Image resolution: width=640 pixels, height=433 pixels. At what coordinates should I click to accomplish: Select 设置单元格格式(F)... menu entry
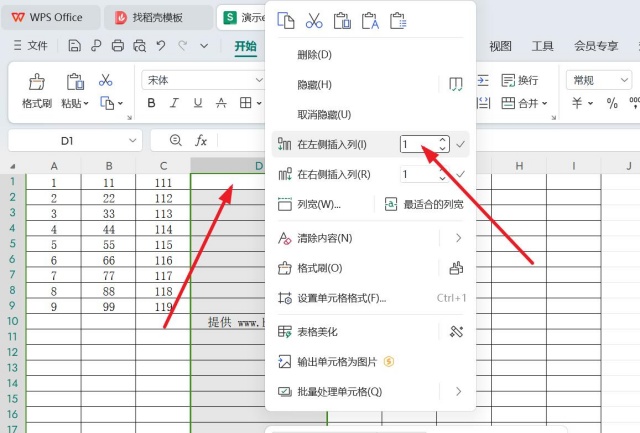[342, 298]
